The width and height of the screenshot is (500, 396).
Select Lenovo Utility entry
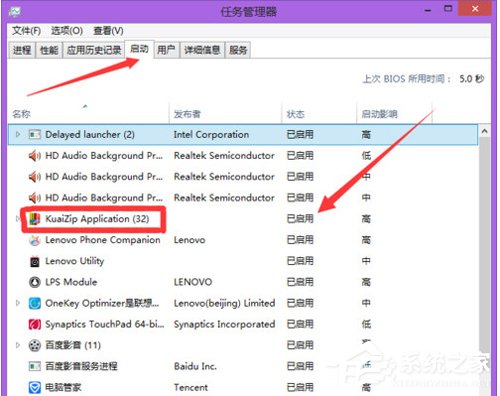tap(74, 261)
